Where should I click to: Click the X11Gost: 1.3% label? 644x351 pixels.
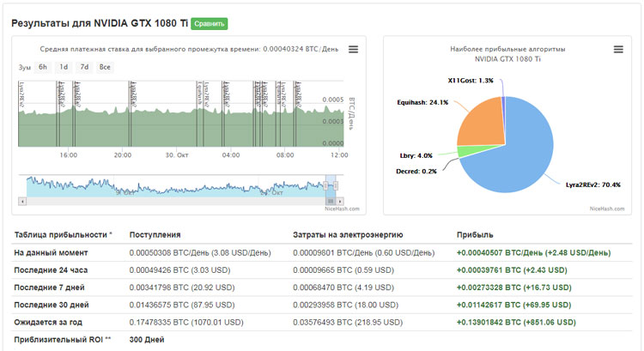tap(471, 81)
